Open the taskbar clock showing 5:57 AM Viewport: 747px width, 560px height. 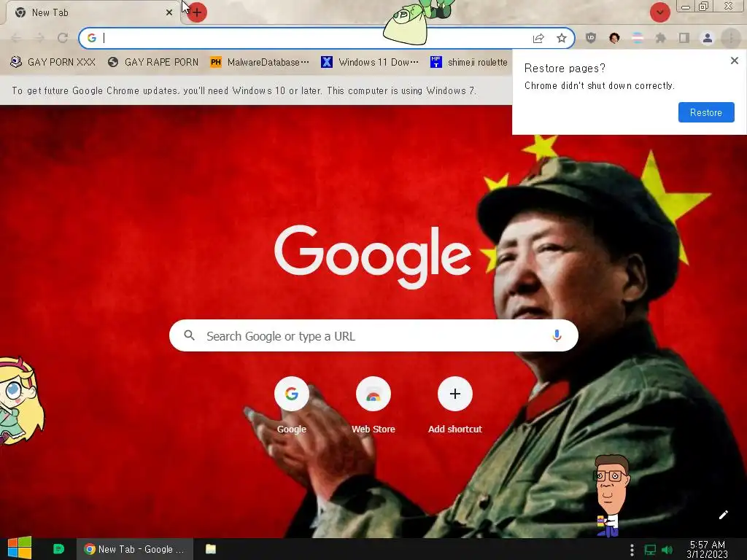coord(708,550)
